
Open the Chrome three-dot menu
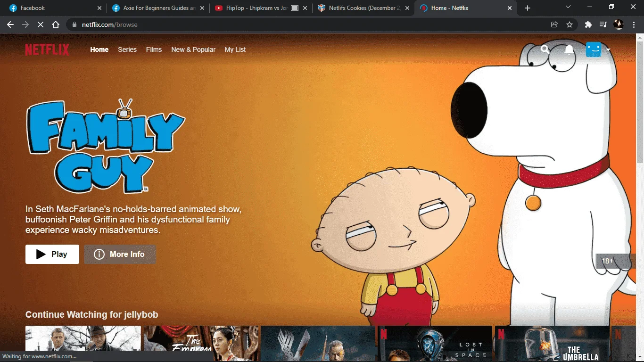point(633,25)
